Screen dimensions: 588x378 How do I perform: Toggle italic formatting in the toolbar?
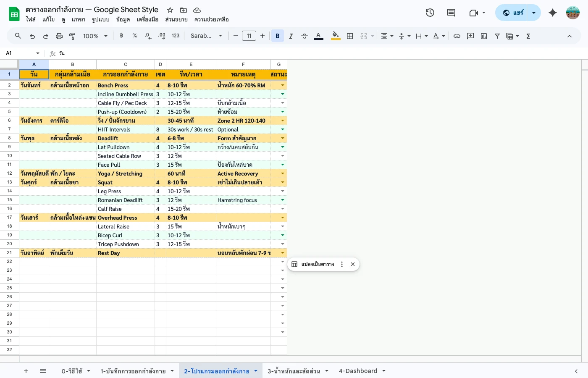coord(291,36)
